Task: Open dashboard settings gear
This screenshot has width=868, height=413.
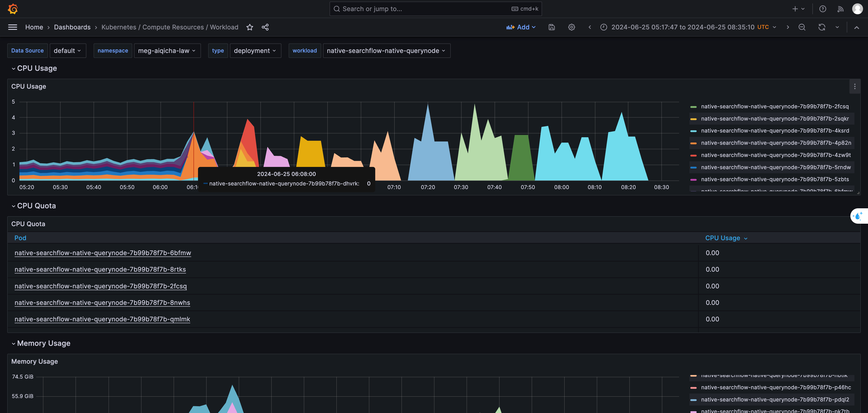Action: [571, 27]
